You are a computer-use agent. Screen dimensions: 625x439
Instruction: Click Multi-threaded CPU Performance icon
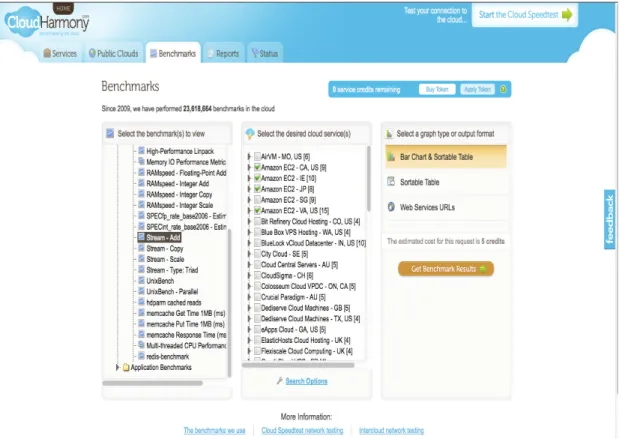pyautogui.click(x=141, y=345)
